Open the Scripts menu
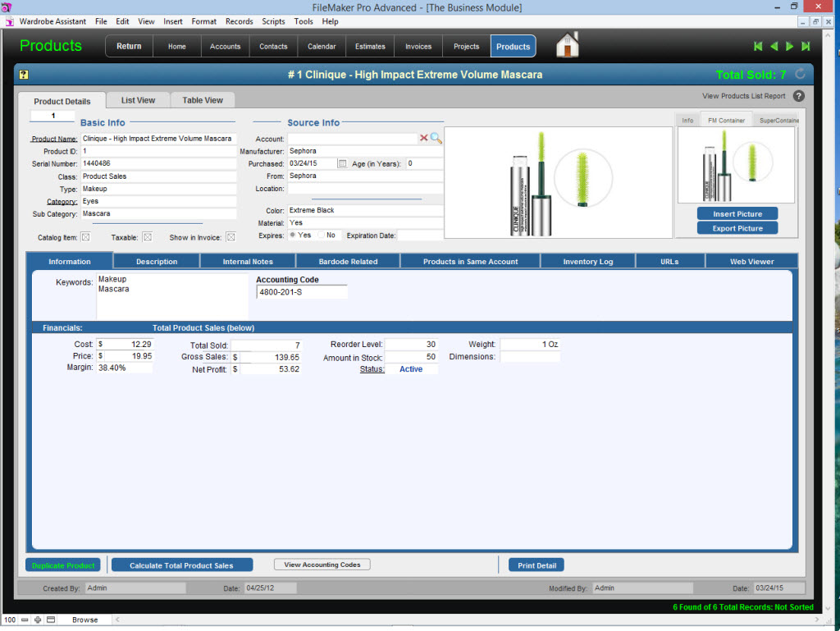Image resolution: width=840 pixels, height=631 pixels. pos(273,21)
